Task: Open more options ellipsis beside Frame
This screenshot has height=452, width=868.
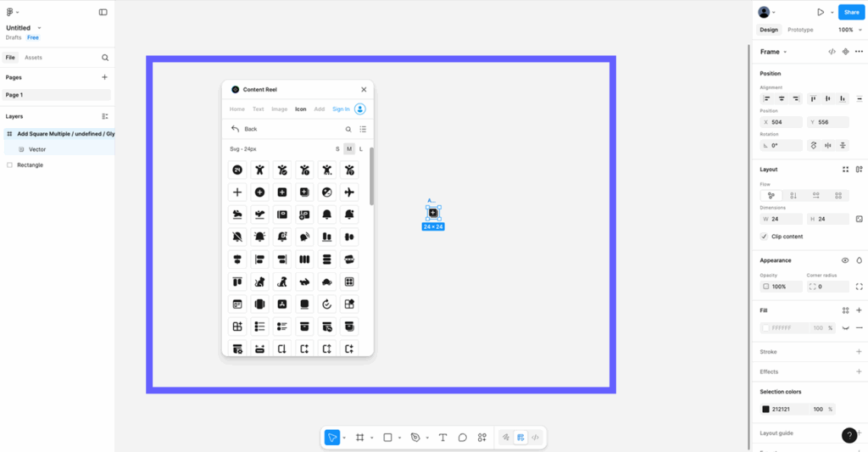Action: tap(860, 52)
